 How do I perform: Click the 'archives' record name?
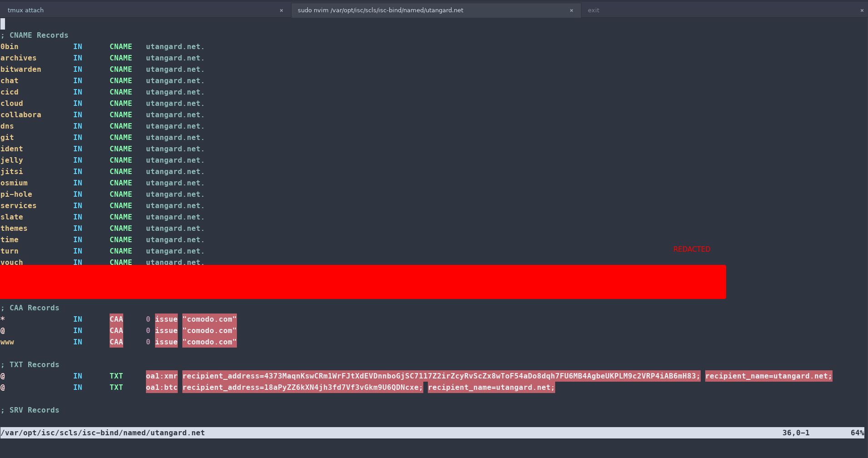(x=19, y=58)
